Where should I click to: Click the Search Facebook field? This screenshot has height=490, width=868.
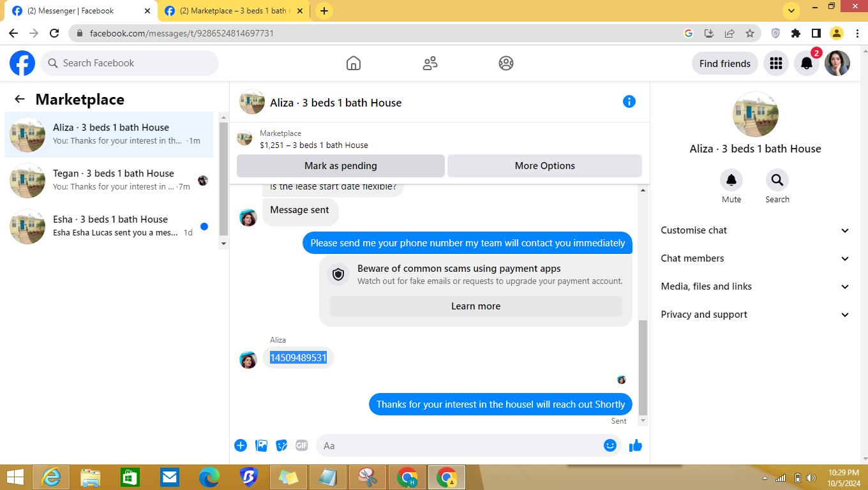130,63
